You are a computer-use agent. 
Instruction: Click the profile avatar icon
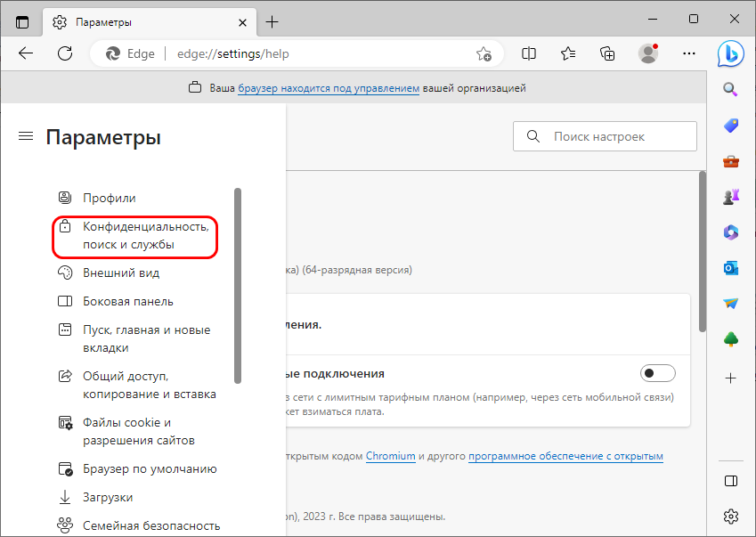click(x=648, y=53)
